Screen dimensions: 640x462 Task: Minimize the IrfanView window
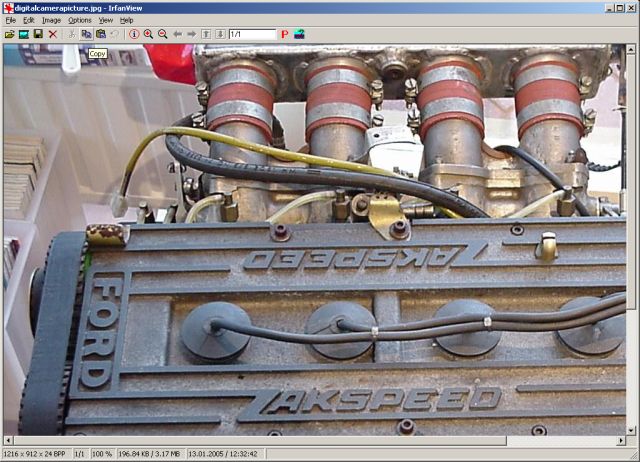tap(609, 8)
